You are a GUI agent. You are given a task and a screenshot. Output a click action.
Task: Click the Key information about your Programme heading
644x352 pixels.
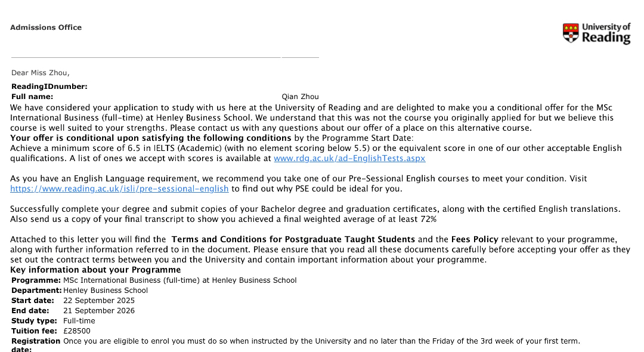click(95, 270)
